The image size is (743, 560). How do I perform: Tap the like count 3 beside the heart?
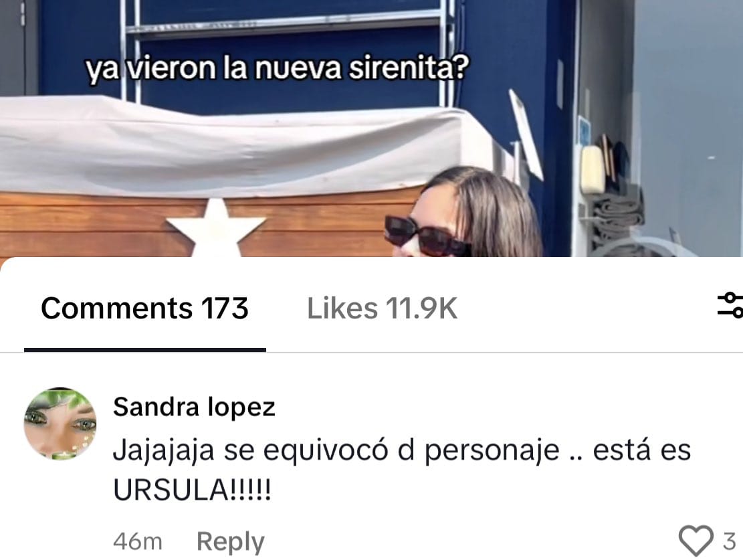(x=729, y=541)
